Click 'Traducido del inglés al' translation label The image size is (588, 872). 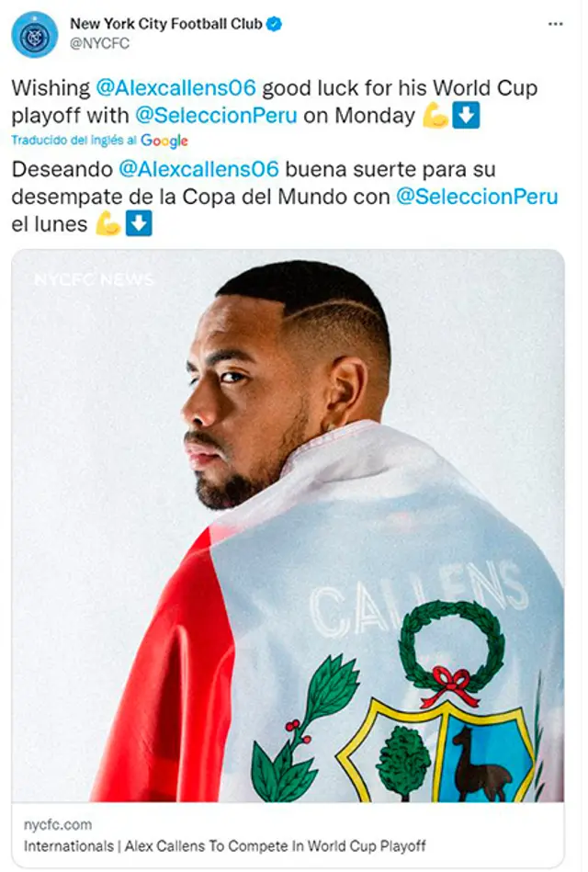click(x=74, y=141)
